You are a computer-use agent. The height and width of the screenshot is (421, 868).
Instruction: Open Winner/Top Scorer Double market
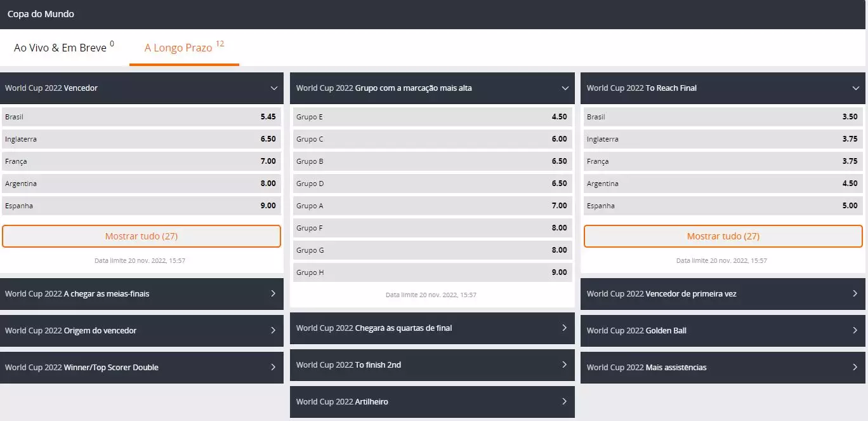pos(141,368)
